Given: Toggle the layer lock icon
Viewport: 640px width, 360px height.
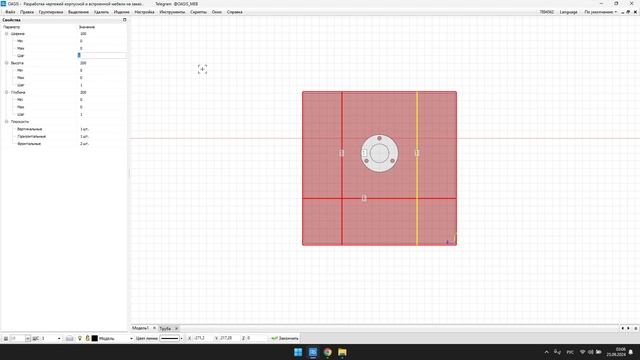Looking at the screenshot, I should [87, 338].
